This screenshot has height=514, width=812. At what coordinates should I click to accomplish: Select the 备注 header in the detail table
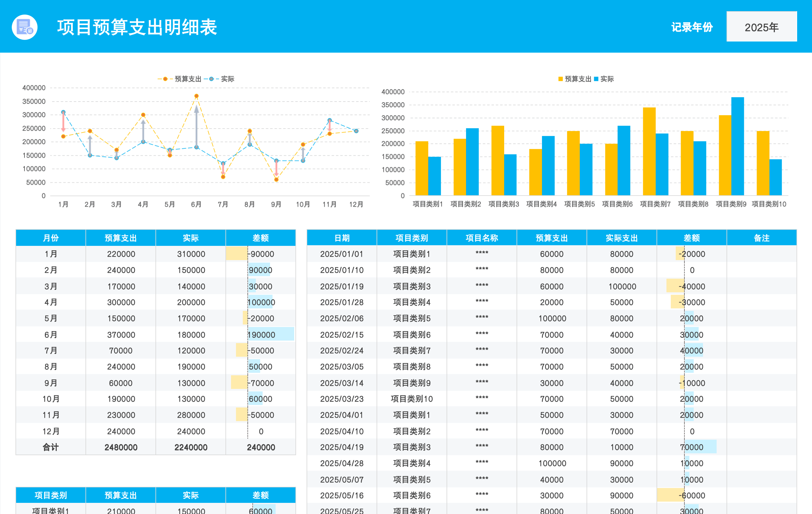coord(762,238)
